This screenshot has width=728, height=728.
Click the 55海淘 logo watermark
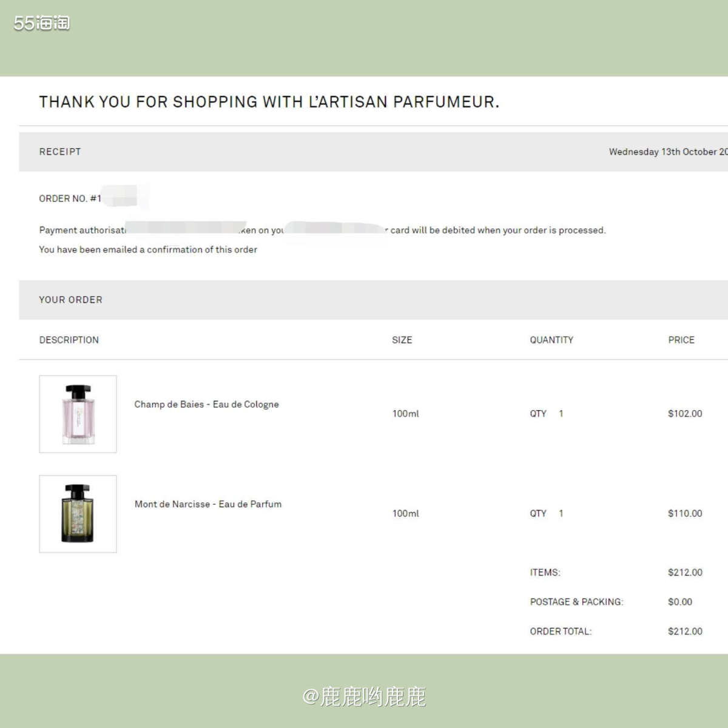41,23
